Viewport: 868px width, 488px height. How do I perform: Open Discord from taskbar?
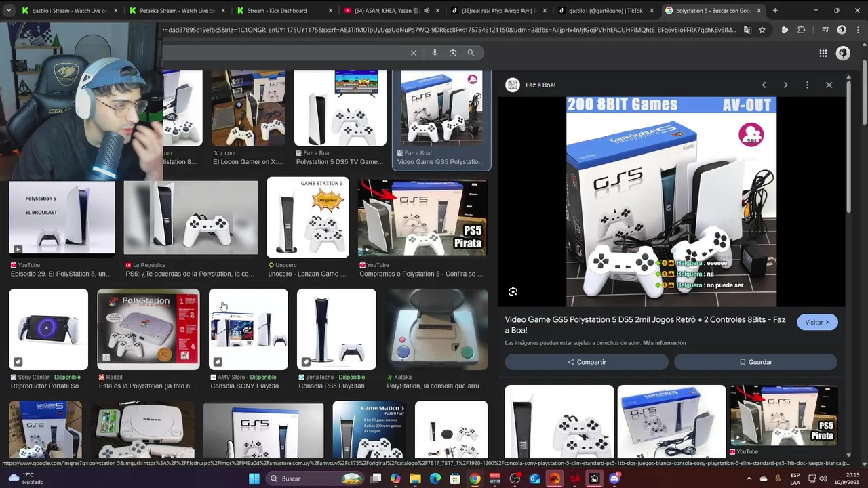tap(614, 479)
